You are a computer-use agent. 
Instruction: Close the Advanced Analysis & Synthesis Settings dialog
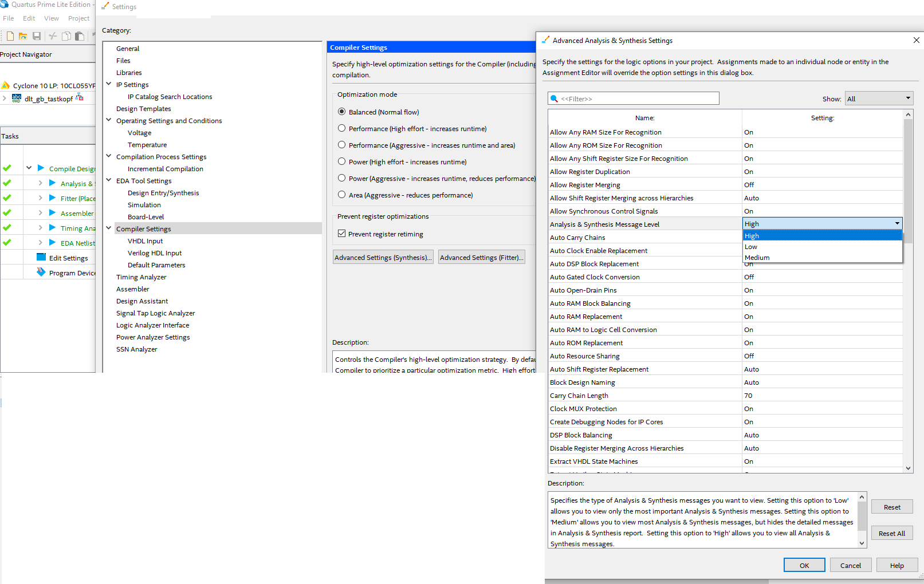point(916,40)
